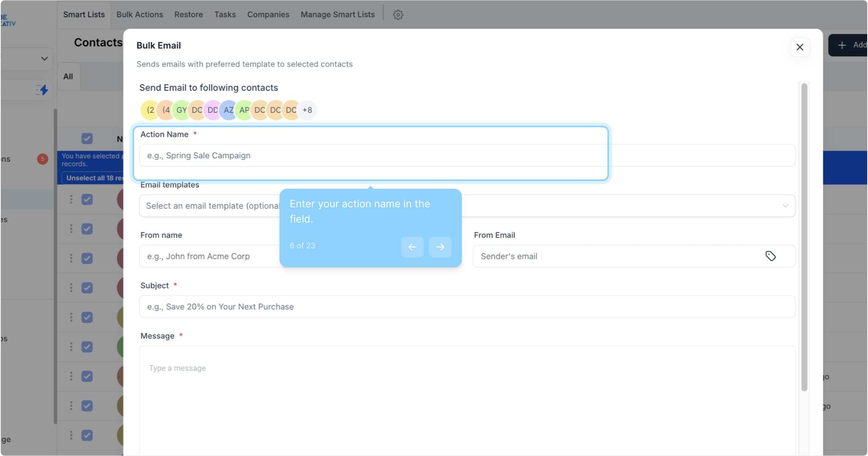Click the lightning bolt quick filter icon

pos(42,90)
